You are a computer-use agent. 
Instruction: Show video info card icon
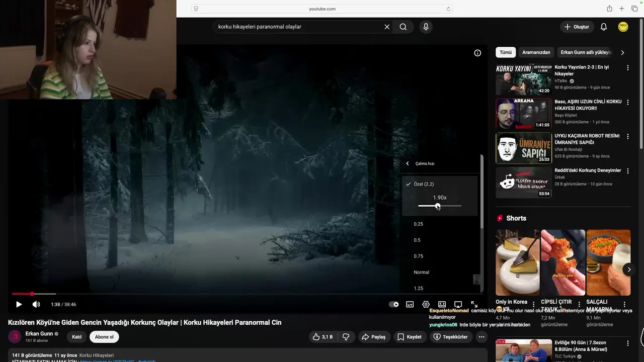point(477,53)
